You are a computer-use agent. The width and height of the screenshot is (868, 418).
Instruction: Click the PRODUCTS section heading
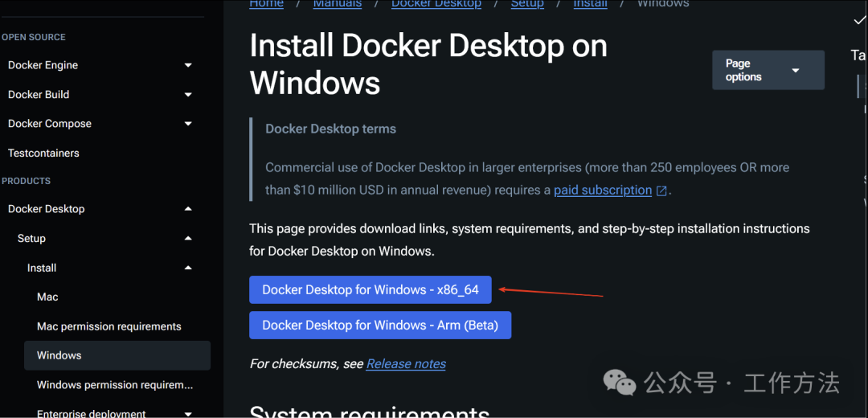(26, 181)
